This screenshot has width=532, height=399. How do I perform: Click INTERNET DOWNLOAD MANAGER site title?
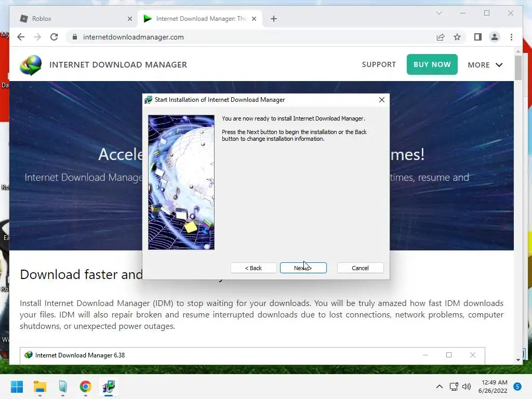[x=118, y=65]
